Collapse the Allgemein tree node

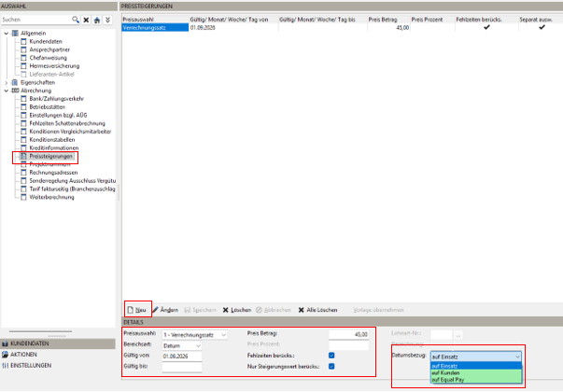(x=7, y=34)
